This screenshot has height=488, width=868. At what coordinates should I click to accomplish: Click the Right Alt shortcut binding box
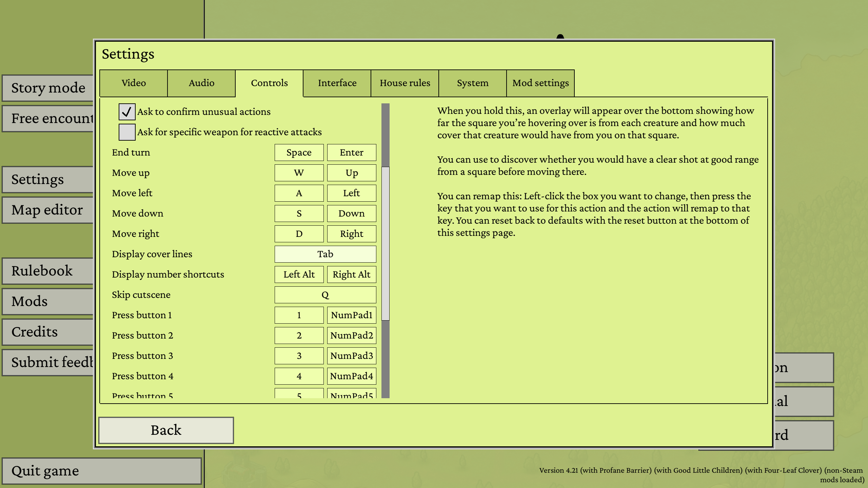pos(351,274)
